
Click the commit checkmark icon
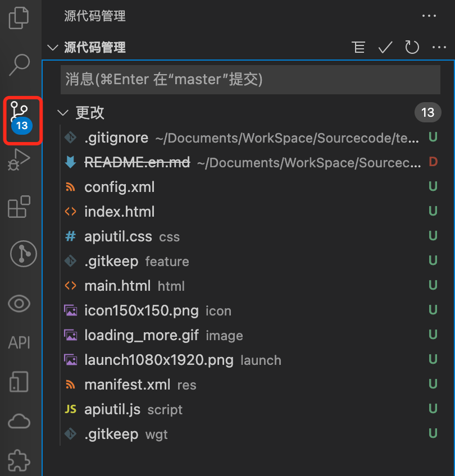385,48
